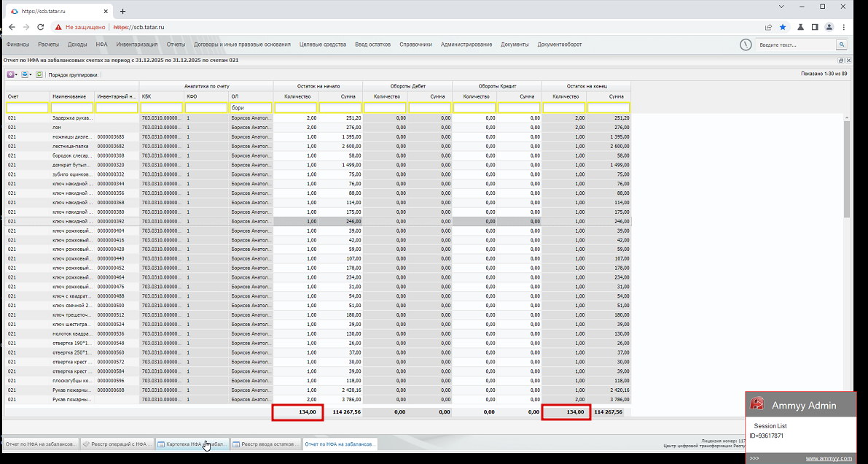Viewport: 868px width, 464px height.
Task: Expand the print options dropdown arrow
Action: [x=31, y=74]
